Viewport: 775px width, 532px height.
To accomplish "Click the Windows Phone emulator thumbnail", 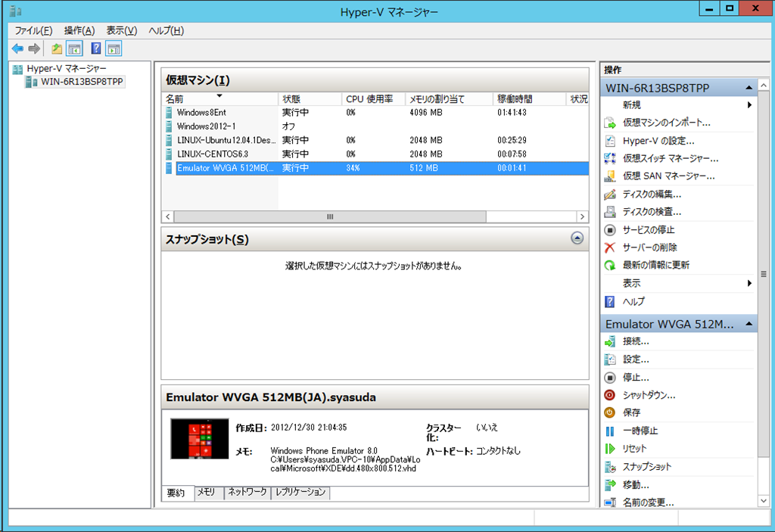I will 200,439.
